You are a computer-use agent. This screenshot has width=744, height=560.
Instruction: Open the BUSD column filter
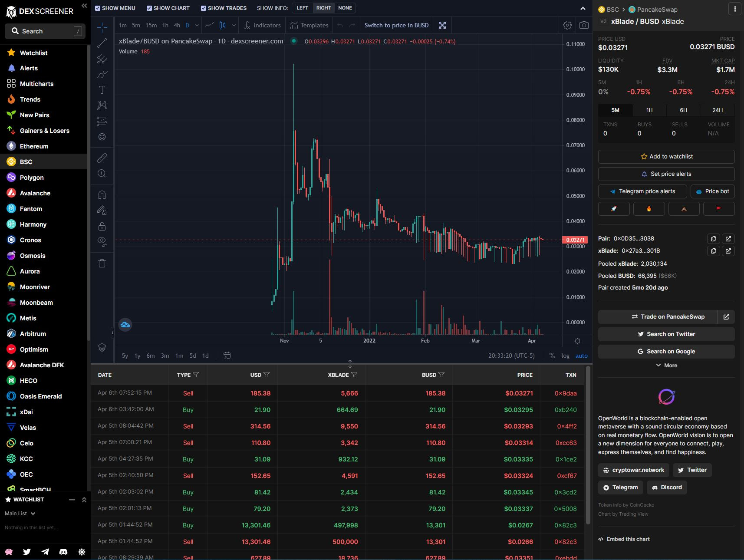click(441, 375)
